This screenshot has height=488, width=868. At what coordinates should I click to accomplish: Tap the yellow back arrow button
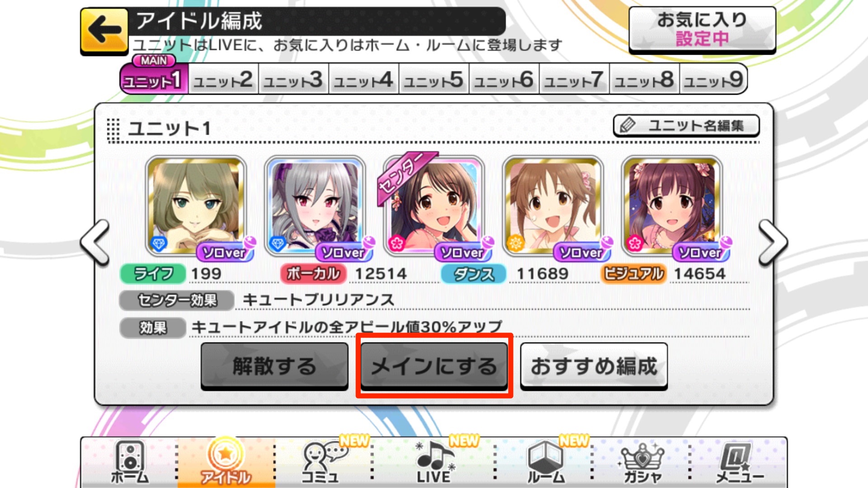click(x=104, y=31)
